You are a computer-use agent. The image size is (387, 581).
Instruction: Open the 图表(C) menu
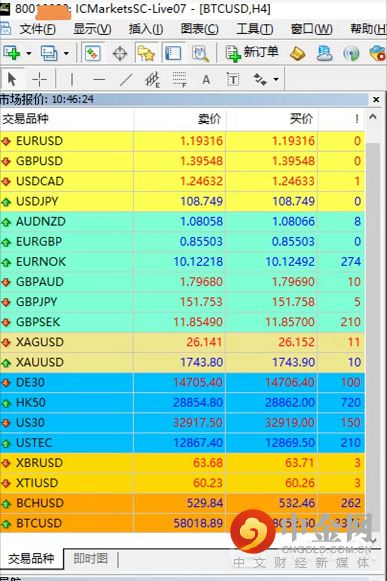(x=199, y=29)
